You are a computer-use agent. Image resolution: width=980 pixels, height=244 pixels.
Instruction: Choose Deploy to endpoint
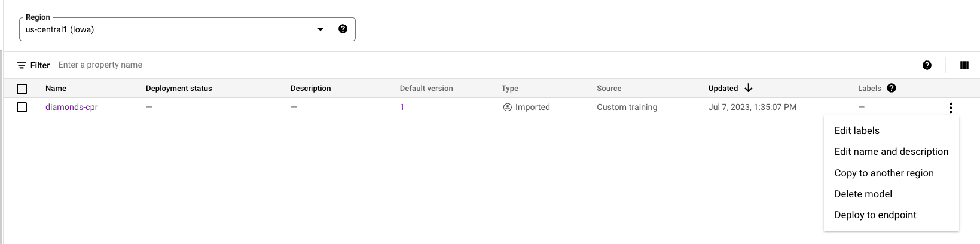click(875, 215)
